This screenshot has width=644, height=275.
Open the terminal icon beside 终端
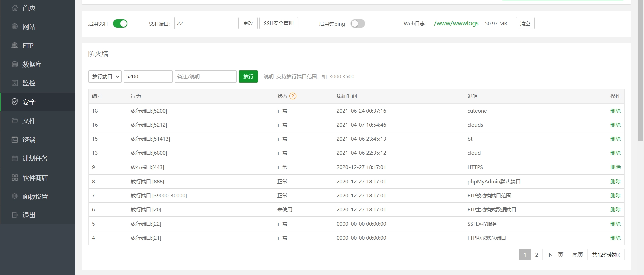(15, 140)
